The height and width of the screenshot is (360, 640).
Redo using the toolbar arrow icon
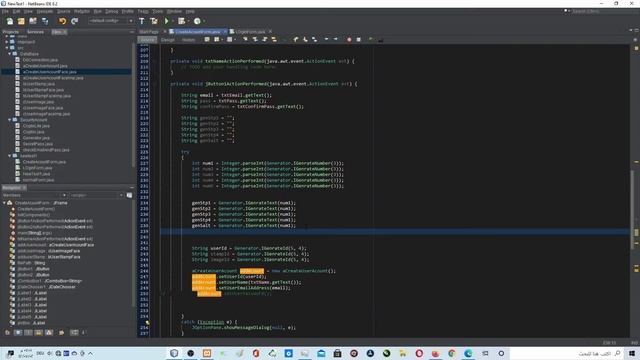pyautogui.click(x=74, y=21)
